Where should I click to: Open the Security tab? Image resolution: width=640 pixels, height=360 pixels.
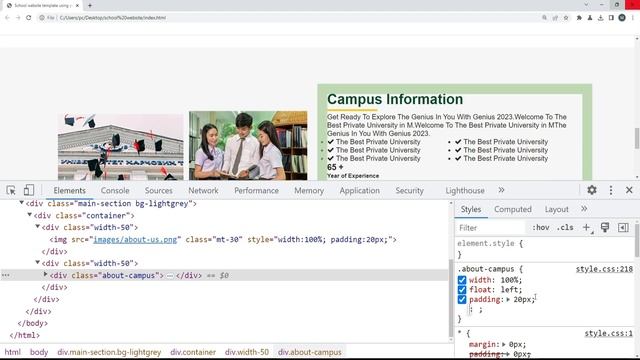point(409,191)
